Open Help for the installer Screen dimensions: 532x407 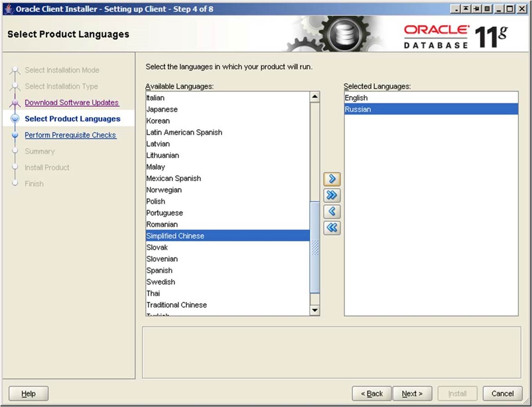[x=29, y=394]
